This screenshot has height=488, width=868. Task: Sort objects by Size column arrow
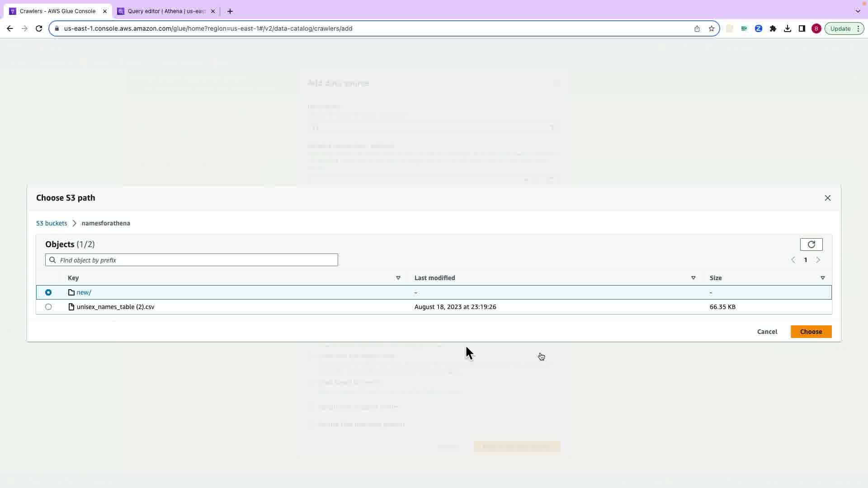point(822,278)
